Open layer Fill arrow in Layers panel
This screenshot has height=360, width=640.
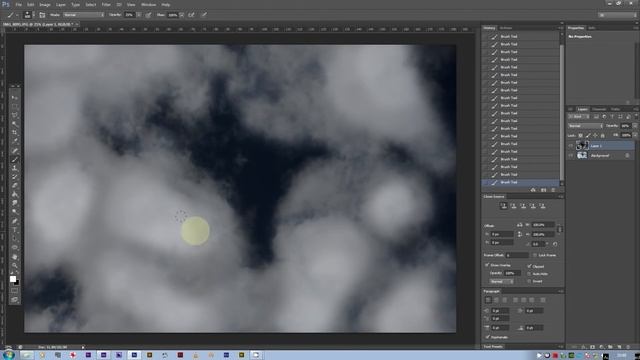pos(635,135)
